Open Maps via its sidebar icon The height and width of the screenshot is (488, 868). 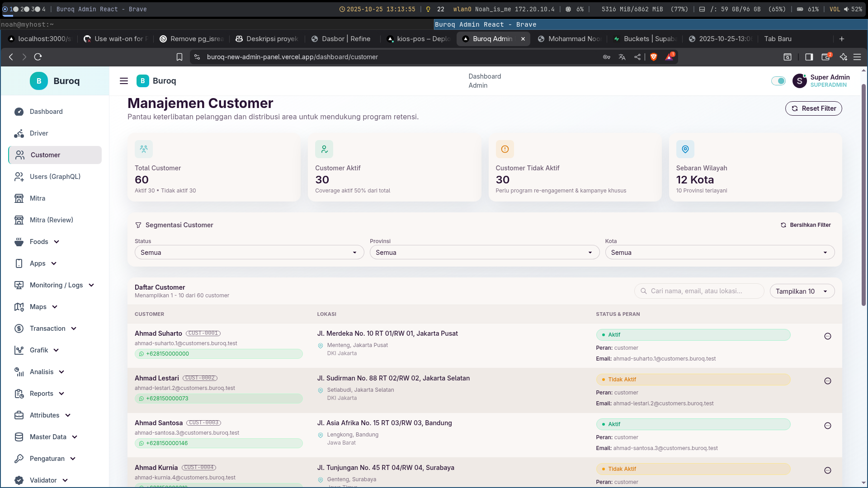[19, 307]
